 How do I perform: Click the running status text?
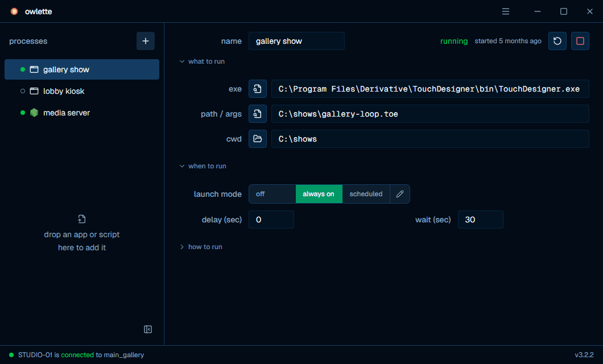[x=454, y=41]
